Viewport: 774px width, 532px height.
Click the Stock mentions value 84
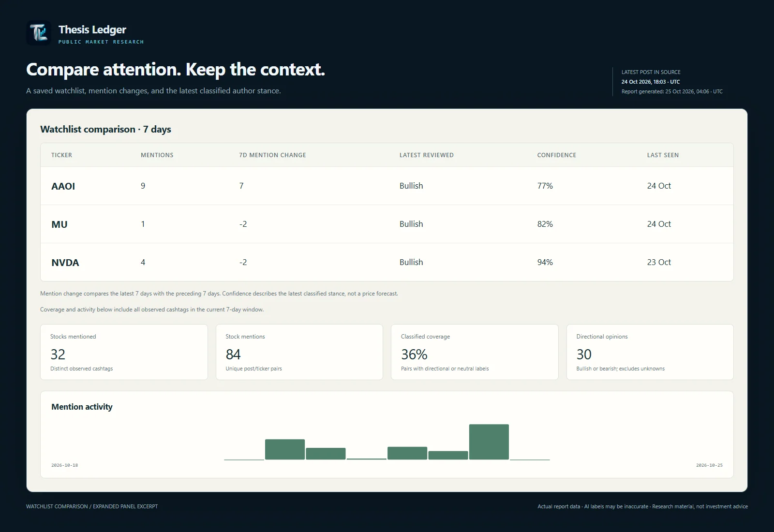(233, 355)
